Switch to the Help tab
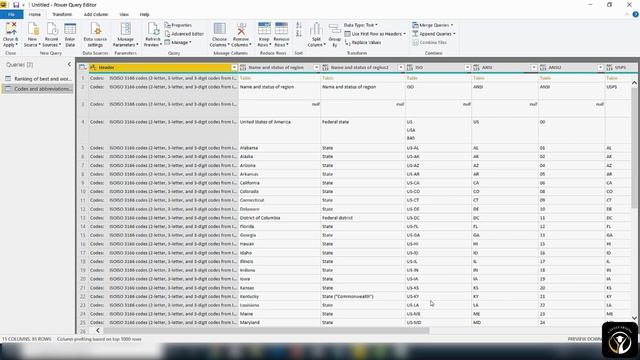The width and height of the screenshot is (640, 360). [144, 14]
